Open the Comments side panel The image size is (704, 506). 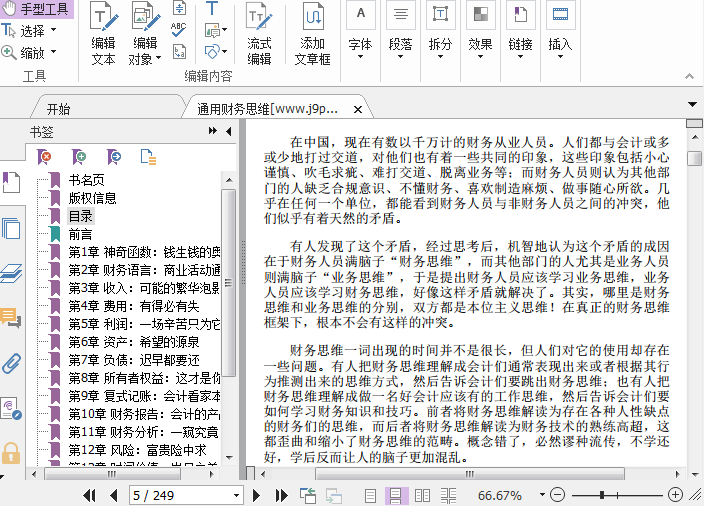tap(11, 318)
